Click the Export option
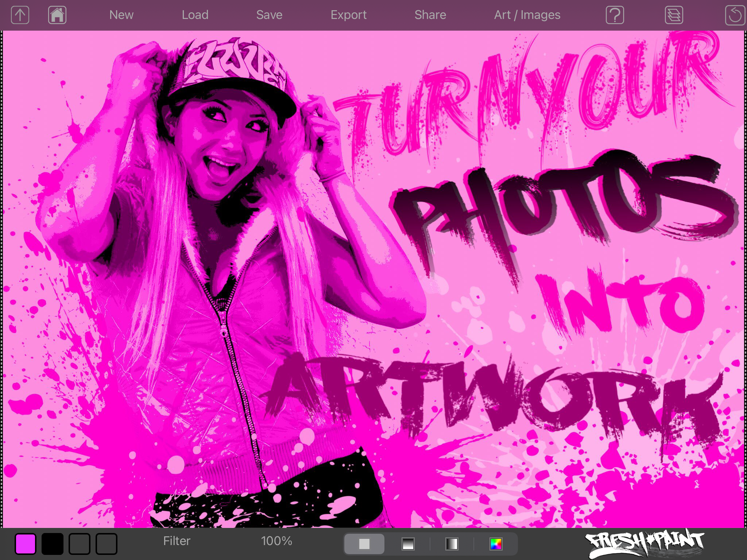The width and height of the screenshot is (747, 560). [x=348, y=15]
